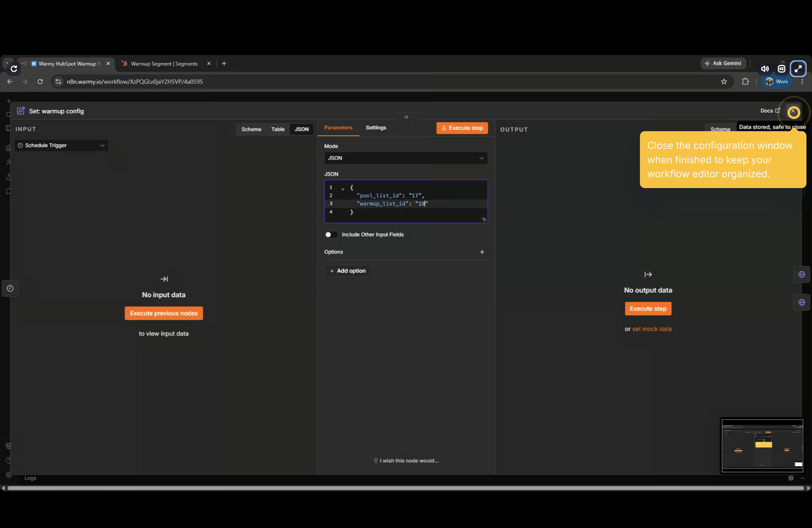Close the Warmy HubSpot Warmup tab
Viewport: 812px width, 528px height.
tap(108, 64)
